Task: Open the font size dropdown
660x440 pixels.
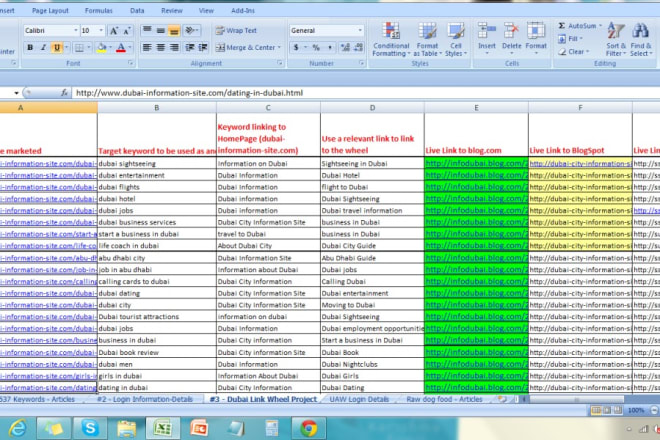Action: (101, 30)
